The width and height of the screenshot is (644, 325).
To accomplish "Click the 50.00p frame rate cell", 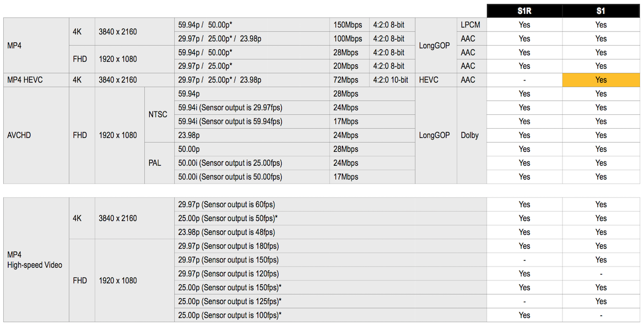I will pos(252,149).
